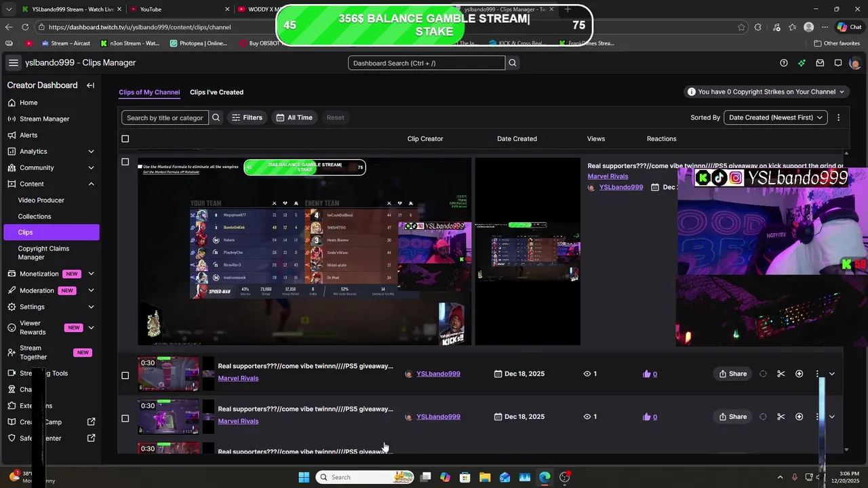Click the star circle icon on first clip row
868x488 pixels.
[799, 373]
